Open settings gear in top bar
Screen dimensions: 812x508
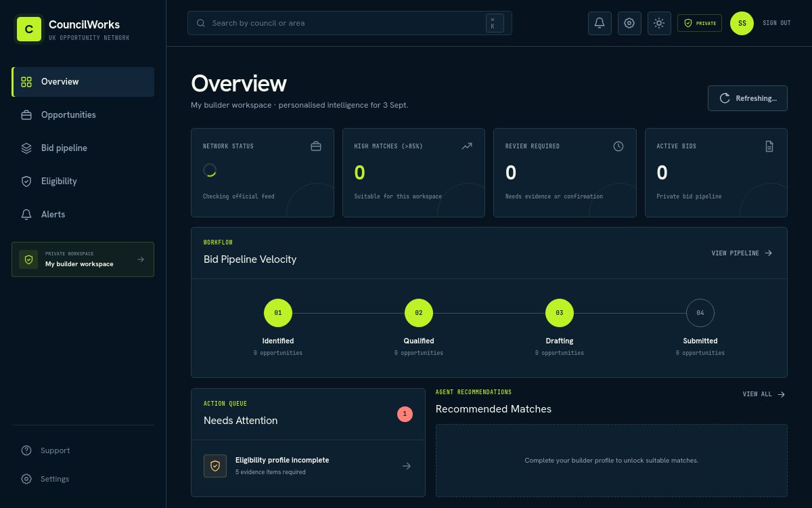click(x=629, y=23)
